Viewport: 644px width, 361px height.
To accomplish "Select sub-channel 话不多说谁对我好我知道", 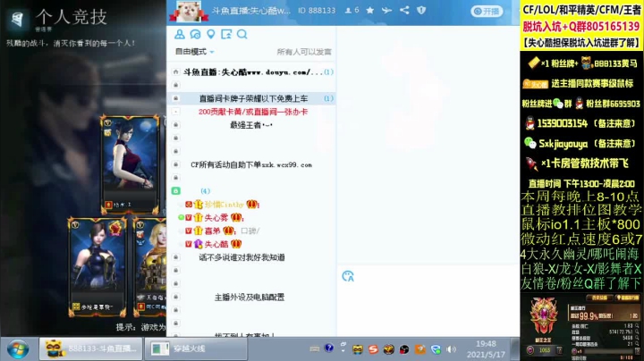I will [241, 257].
